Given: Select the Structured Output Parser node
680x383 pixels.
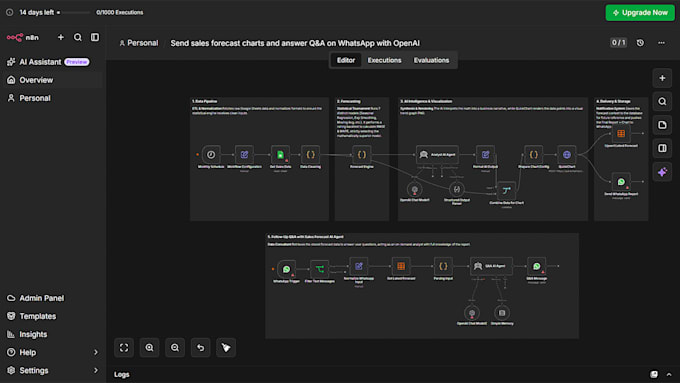Looking at the screenshot, I should tap(457, 190).
